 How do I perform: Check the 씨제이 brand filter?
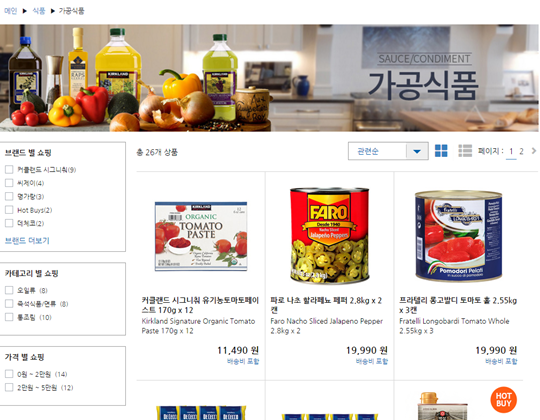[9, 183]
